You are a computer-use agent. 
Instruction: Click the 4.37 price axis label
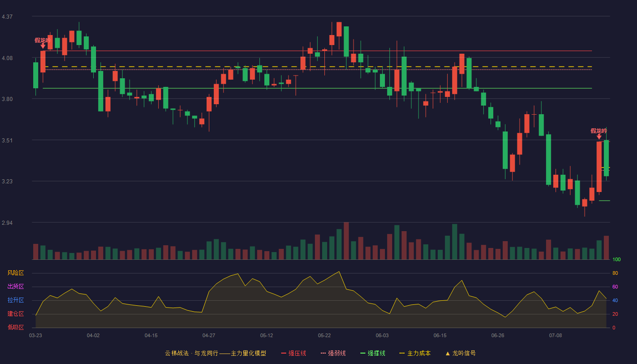(7, 17)
